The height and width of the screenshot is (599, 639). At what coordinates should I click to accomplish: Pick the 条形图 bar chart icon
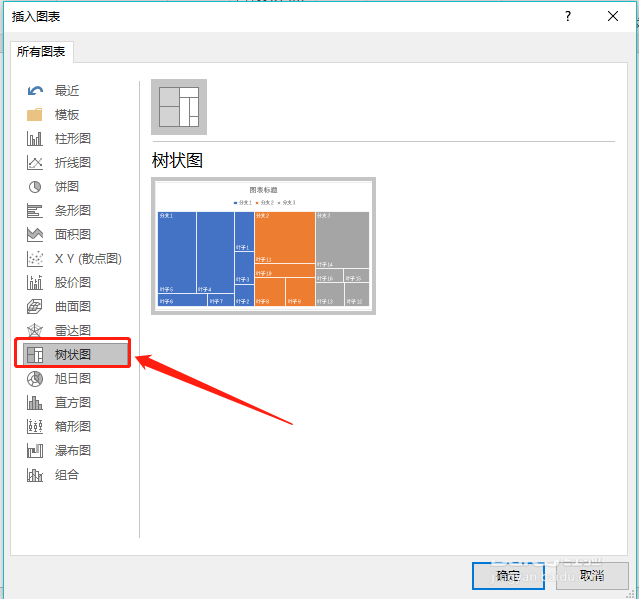(35, 211)
